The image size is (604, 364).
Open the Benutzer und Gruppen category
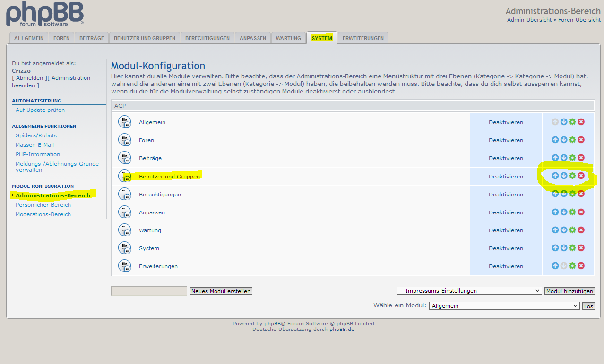coord(169,177)
